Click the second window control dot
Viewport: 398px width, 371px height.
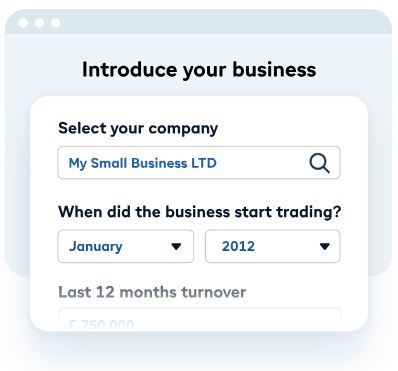pos(39,23)
